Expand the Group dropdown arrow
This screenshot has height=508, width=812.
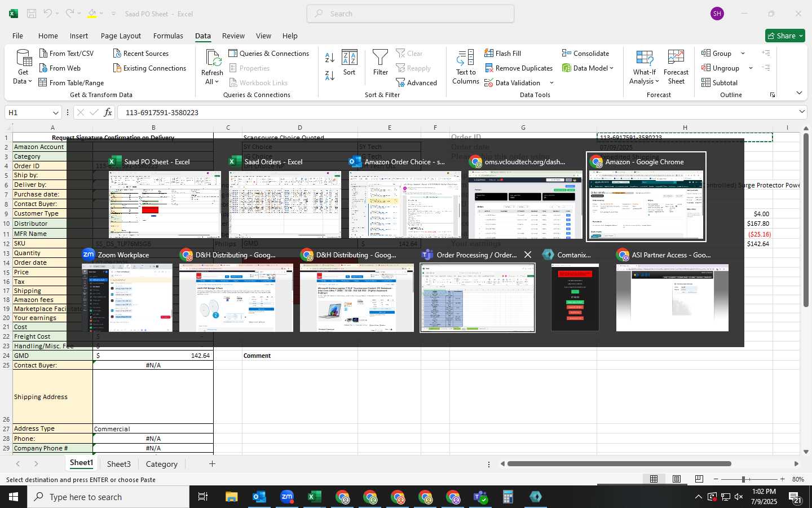(743, 54)
